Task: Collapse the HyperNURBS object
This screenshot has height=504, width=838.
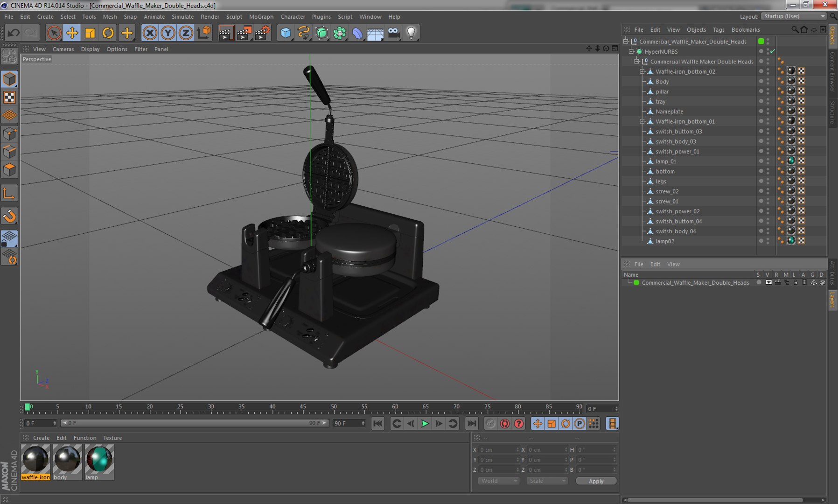Action: click(x=631, y=51)
